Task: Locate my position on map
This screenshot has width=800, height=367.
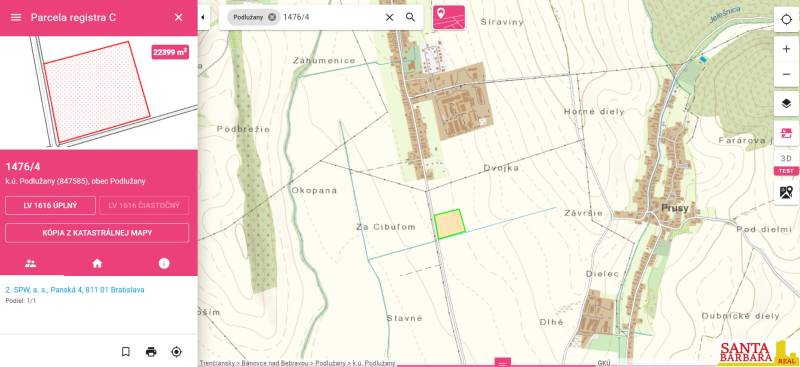Action: click(786, 20)
